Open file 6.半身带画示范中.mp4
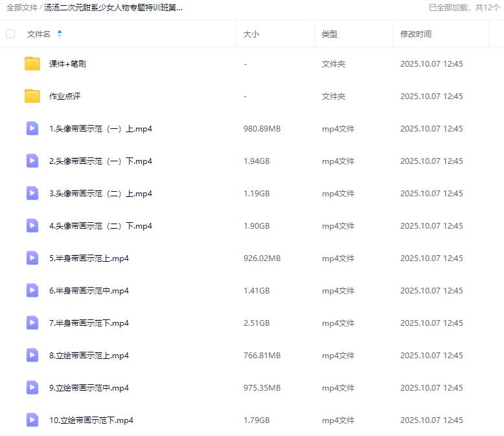504x436 pixels. coord(89,291)
